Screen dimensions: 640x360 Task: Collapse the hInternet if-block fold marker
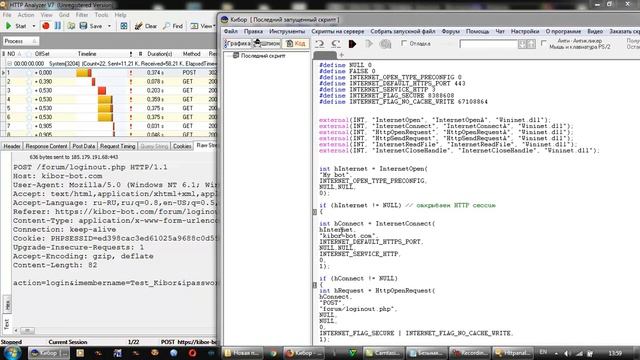coord(315,212)
